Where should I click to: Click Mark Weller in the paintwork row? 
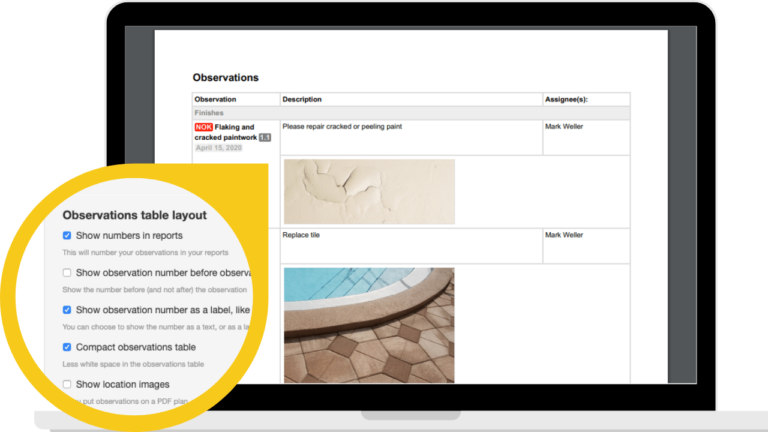pyautogui.click(x=564, y=126)
